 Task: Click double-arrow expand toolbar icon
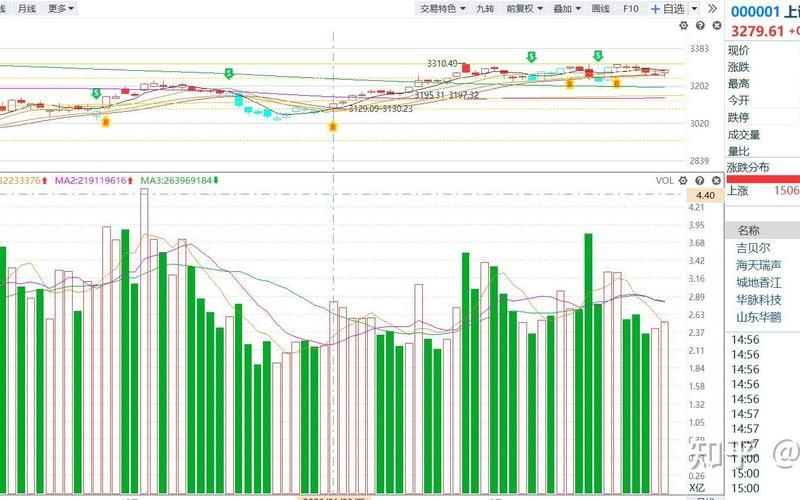[711, 9]
